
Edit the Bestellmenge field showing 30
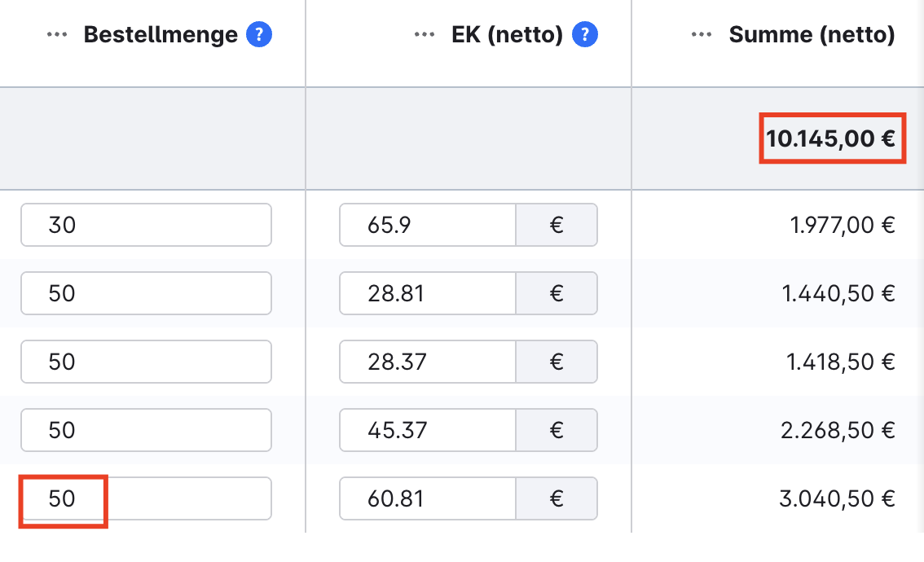point(146,225)
